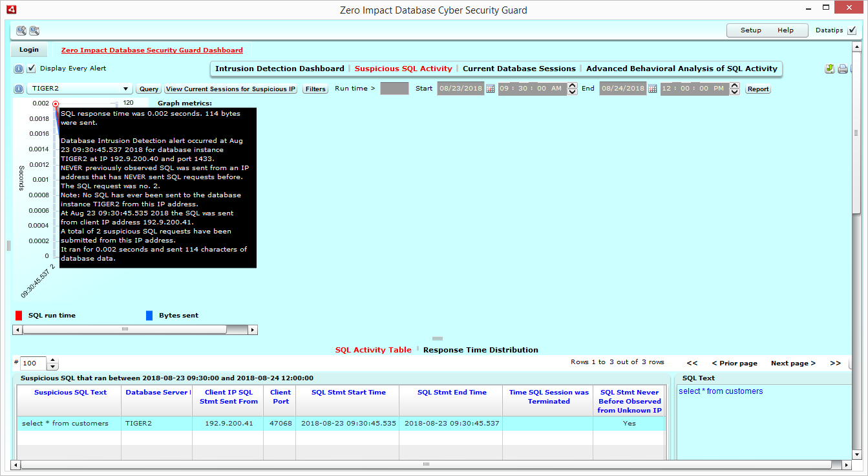This screenshot has height=476, width=868.
Task: Toggle the Datatips checkbox
Action: coord(852,30)
